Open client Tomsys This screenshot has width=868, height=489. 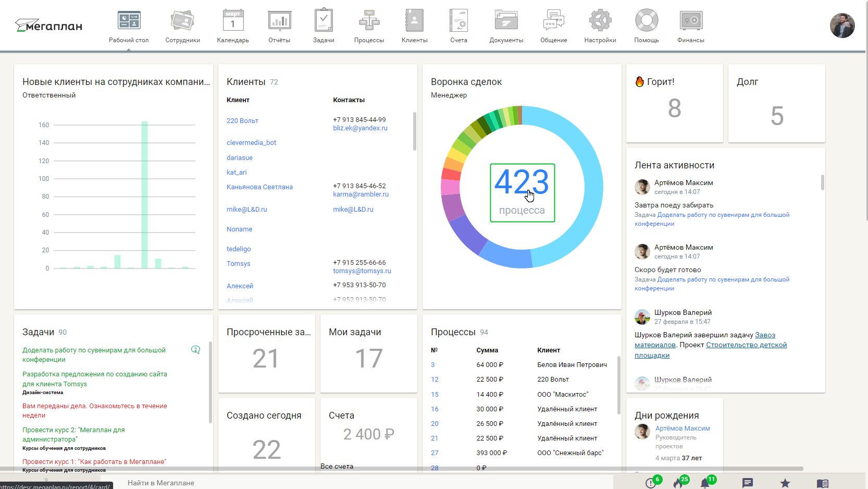(238, 264)
